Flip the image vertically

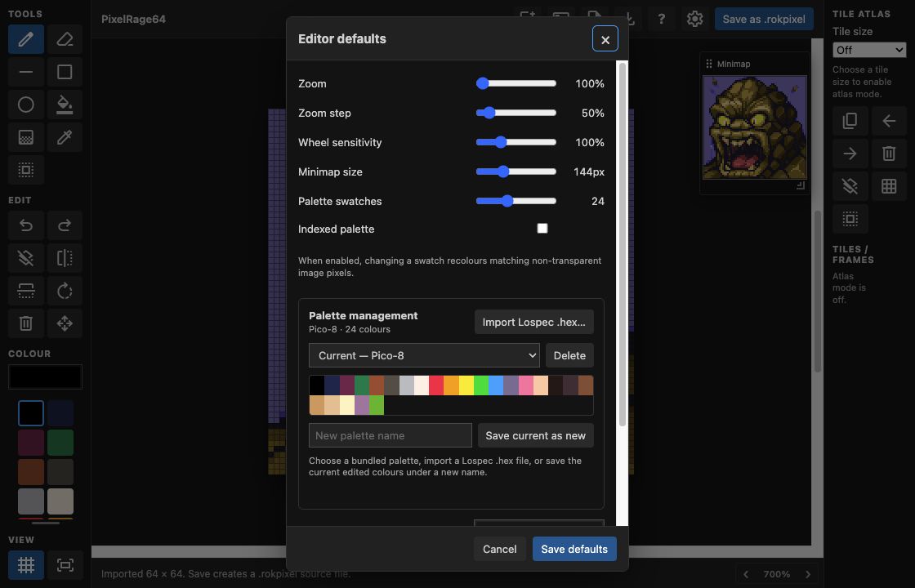(25, 291)
